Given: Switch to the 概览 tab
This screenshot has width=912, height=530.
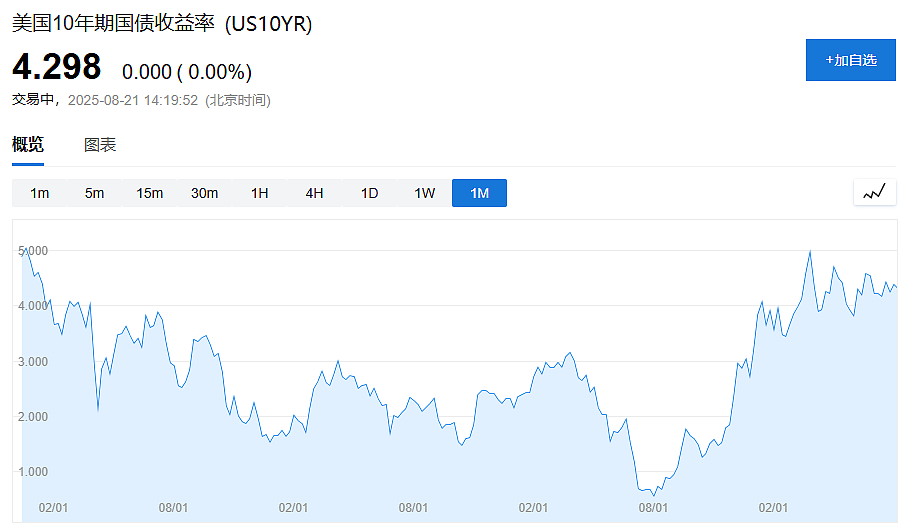Looking at the screenshot, I should pyautogui.click(x=28, y=144).
